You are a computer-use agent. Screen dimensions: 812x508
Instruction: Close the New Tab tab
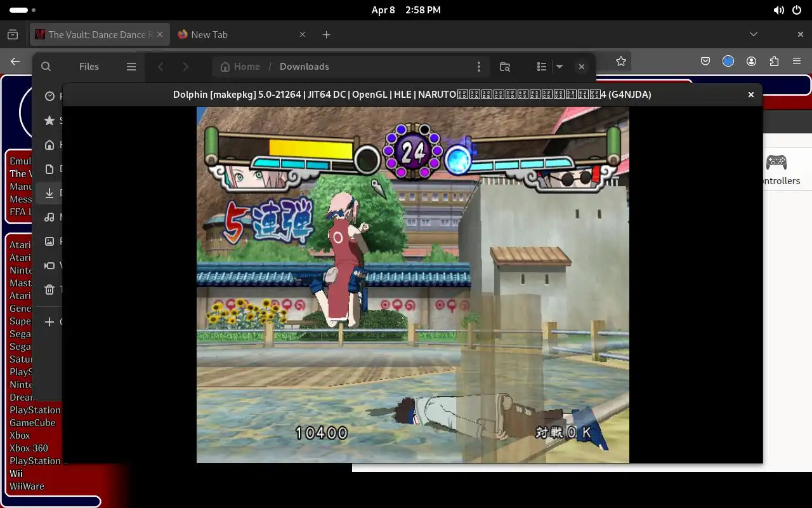click(x=303, y=34)
